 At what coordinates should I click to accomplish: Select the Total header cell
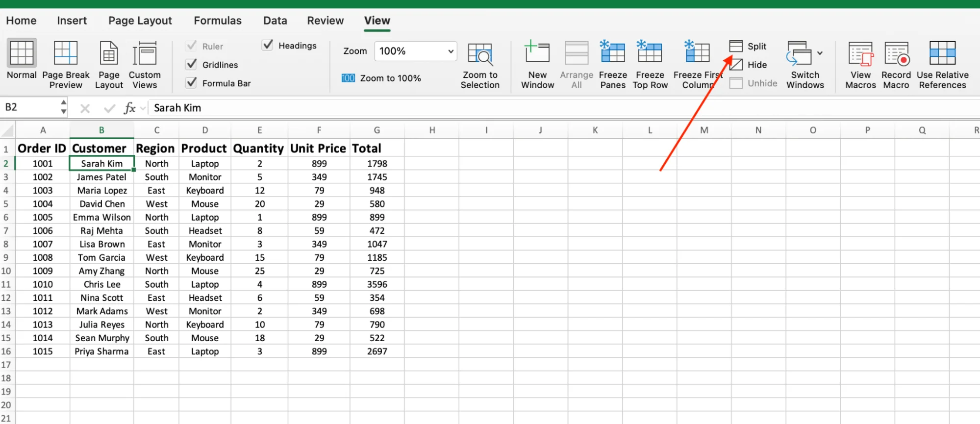coord(377,149)
